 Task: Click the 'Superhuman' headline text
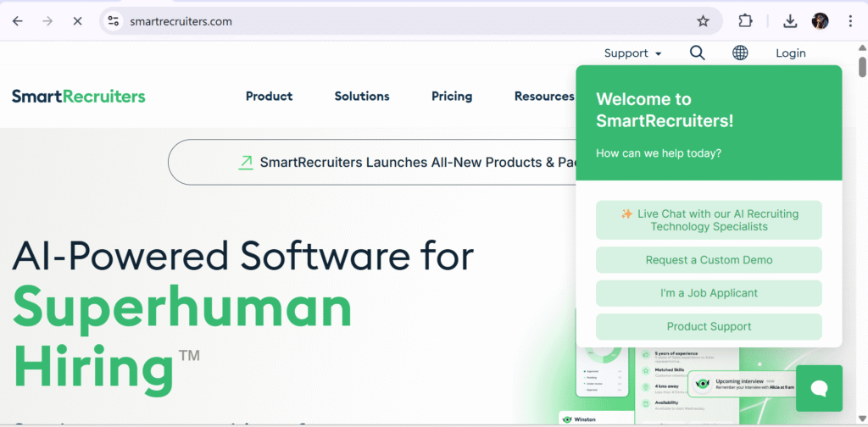(x=182, y=308)
